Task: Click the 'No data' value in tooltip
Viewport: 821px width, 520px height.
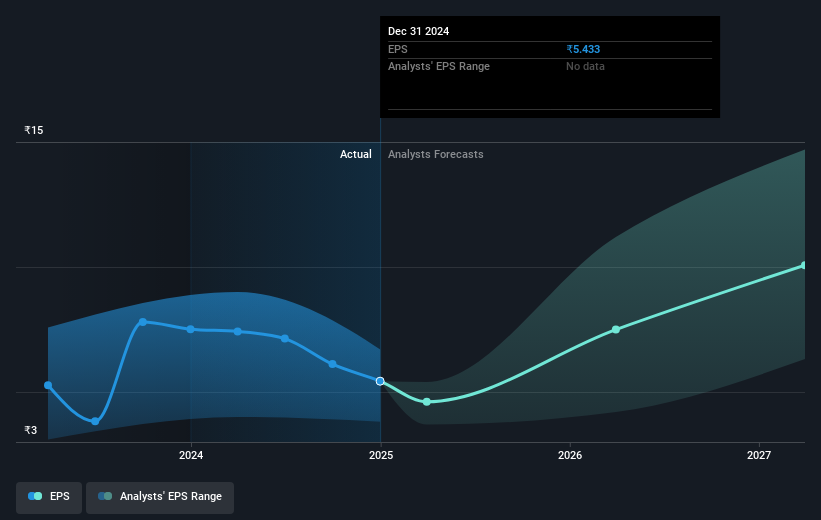Action: pyautogui.click(x=585, y=67)
